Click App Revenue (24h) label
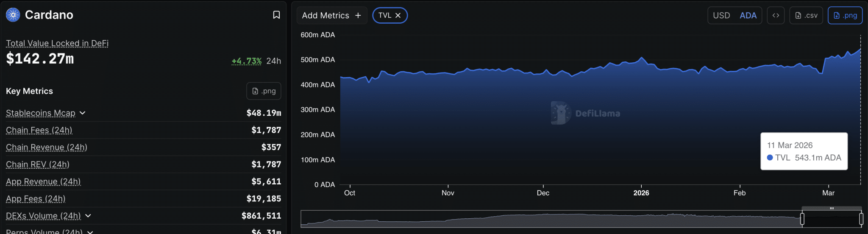 click(x=43, y=181)
